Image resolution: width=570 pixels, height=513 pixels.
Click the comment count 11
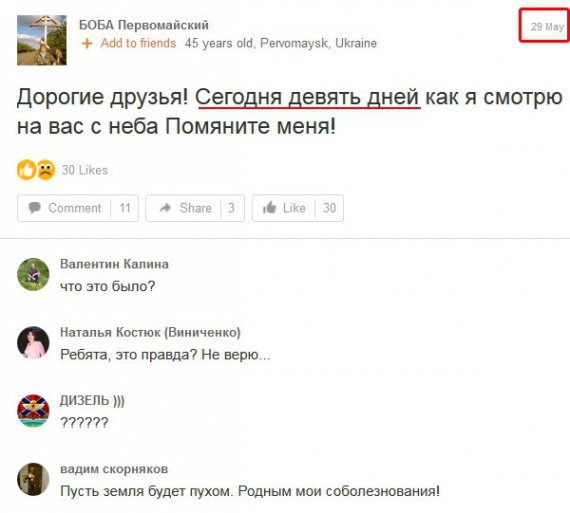[125, 208]
